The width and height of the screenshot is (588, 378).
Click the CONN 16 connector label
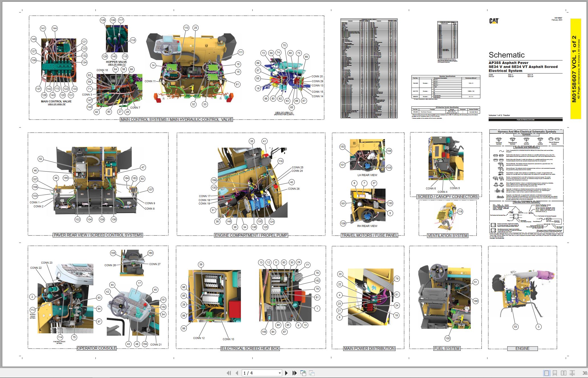click(102, 70)
